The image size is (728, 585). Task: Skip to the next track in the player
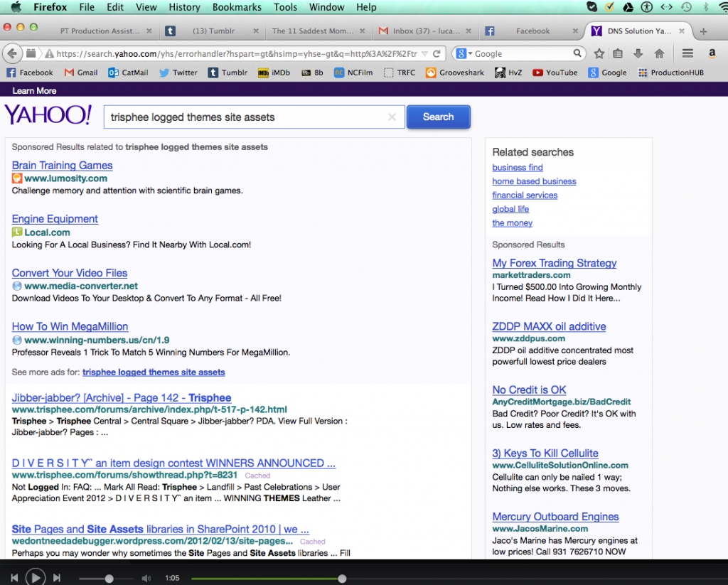point(57,578)
